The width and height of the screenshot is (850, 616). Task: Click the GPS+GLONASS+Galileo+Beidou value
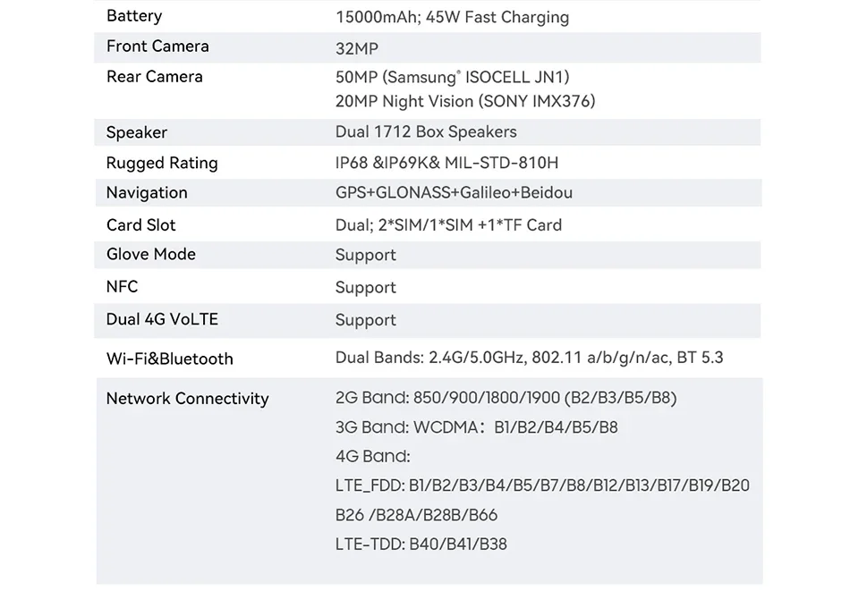pyautogui.click(x=454, y=193)
